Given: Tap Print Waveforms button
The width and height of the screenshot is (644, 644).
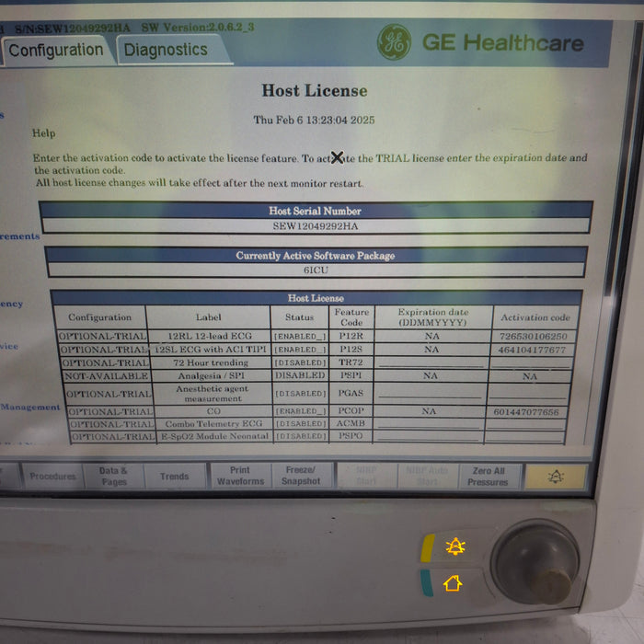Looking at the screenshot, I should (240, 476).
